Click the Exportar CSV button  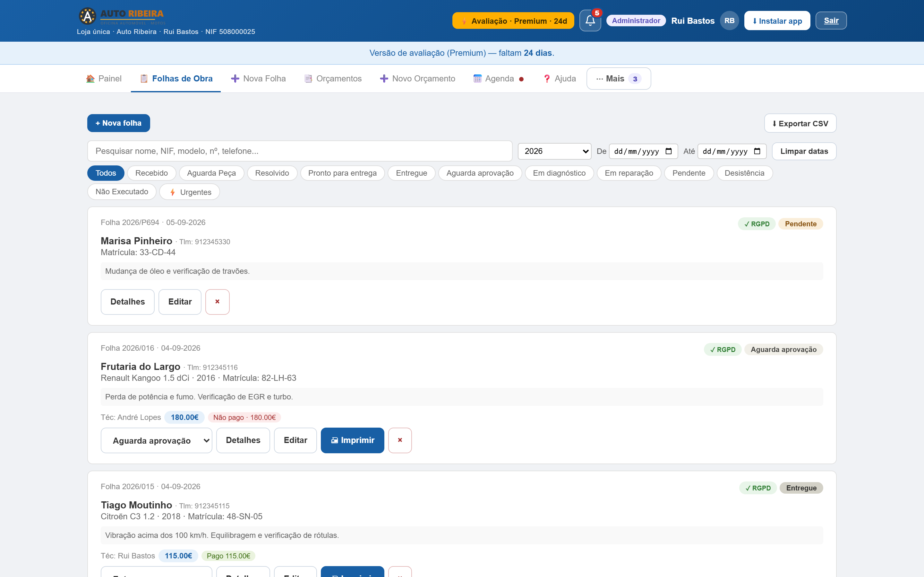pyautogui.click(x=800, y=123)
